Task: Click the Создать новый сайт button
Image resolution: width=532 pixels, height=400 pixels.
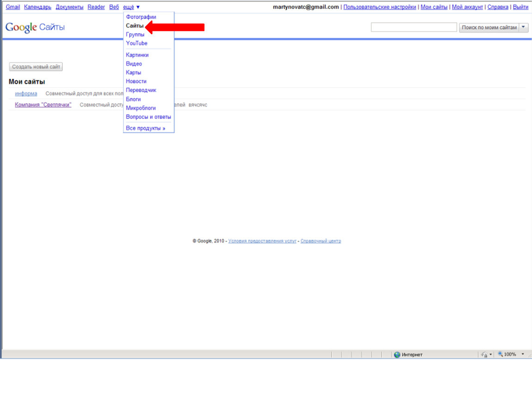Action: pos(36,67)
